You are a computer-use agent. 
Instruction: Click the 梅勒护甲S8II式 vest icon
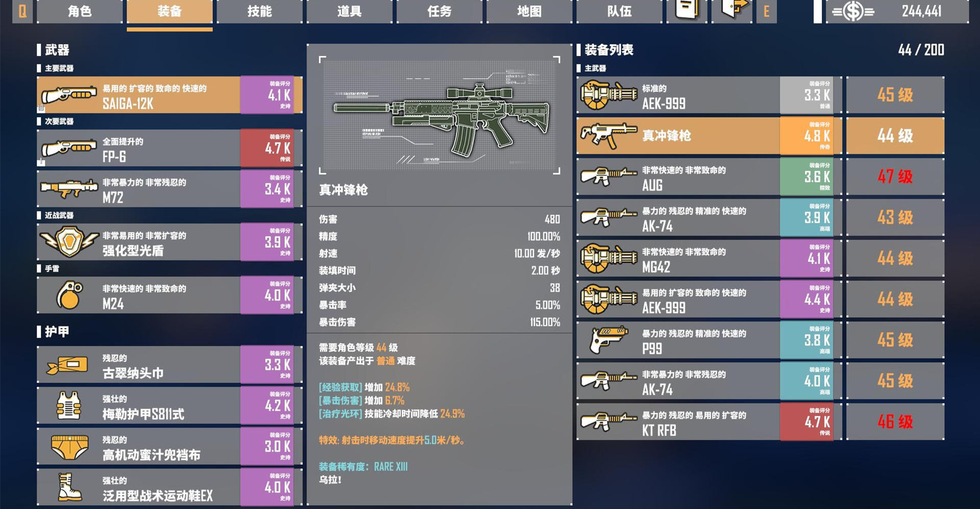[69, 405]
